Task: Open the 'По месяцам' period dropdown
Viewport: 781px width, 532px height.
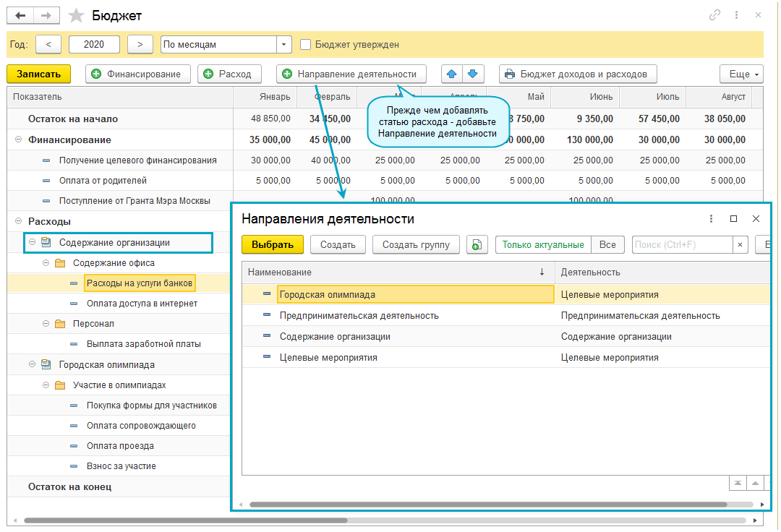Action: (x=284, y=44)
